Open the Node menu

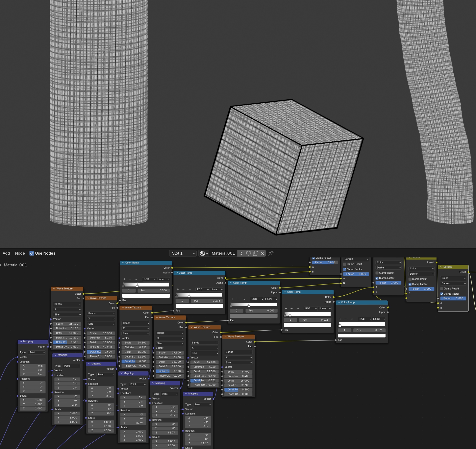[x=20, y=253]
